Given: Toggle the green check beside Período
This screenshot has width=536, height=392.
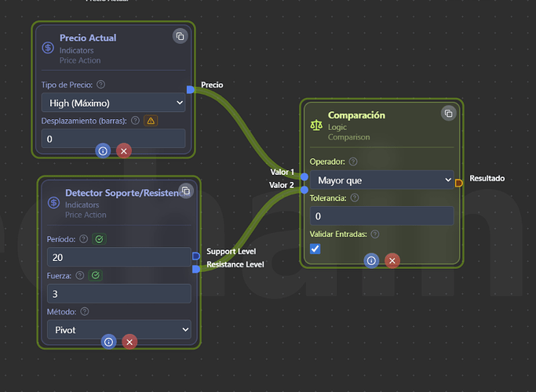Looking at the screenshot, I should click(x=100, y=239).
